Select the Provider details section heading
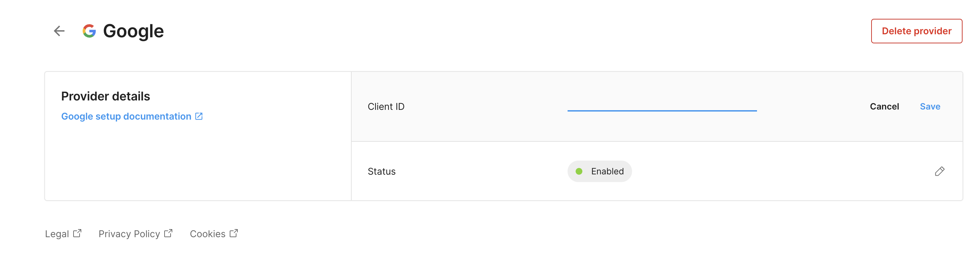The image size is (980, 258). tap(106, 96)
